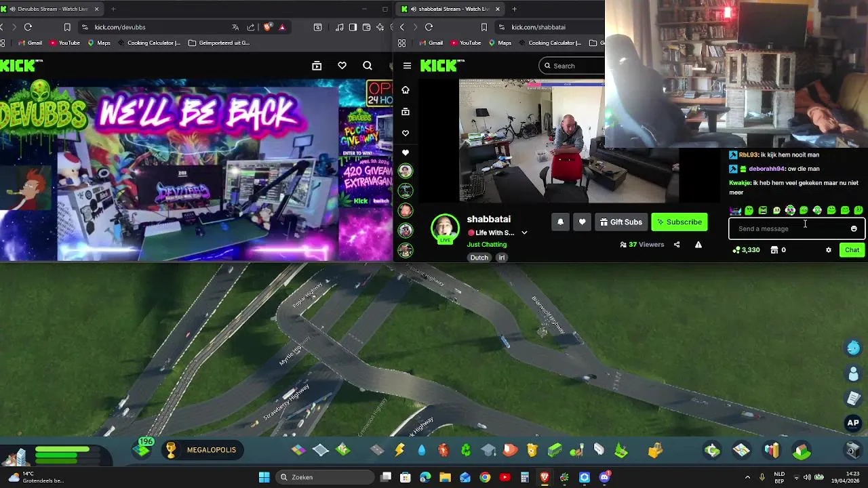Show hidden system tray icons chevron
Screen dimensions: 868x488
747,477
